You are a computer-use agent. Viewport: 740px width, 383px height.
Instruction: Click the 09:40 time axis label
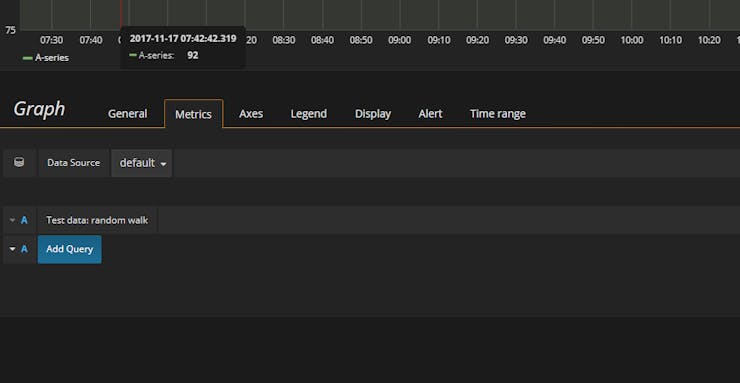pos(555,41)
